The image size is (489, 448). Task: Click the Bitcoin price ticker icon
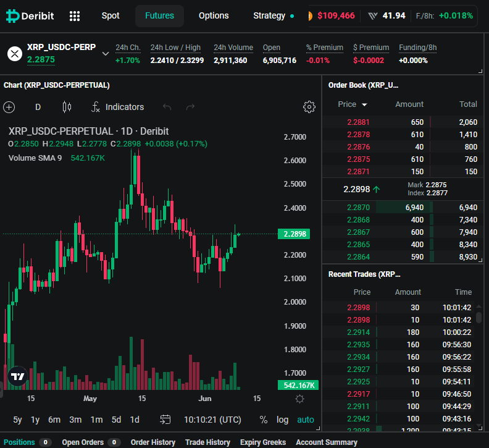coord(310,15)
